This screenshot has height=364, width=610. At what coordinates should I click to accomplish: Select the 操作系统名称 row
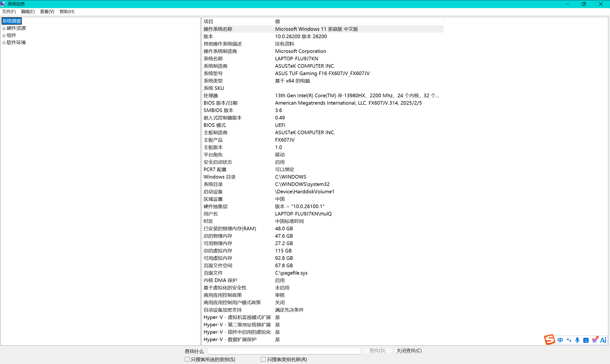pos(323,29)
